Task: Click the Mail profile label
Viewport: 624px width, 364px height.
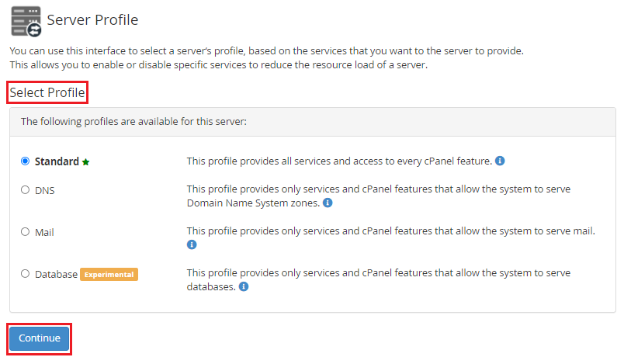Action: click(x=44, y=231)
